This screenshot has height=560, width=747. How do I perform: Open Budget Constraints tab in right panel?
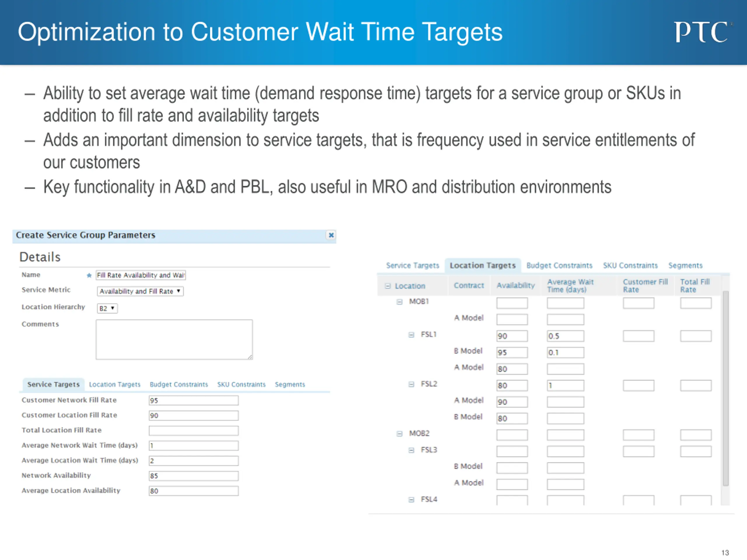tap(559, 265)
